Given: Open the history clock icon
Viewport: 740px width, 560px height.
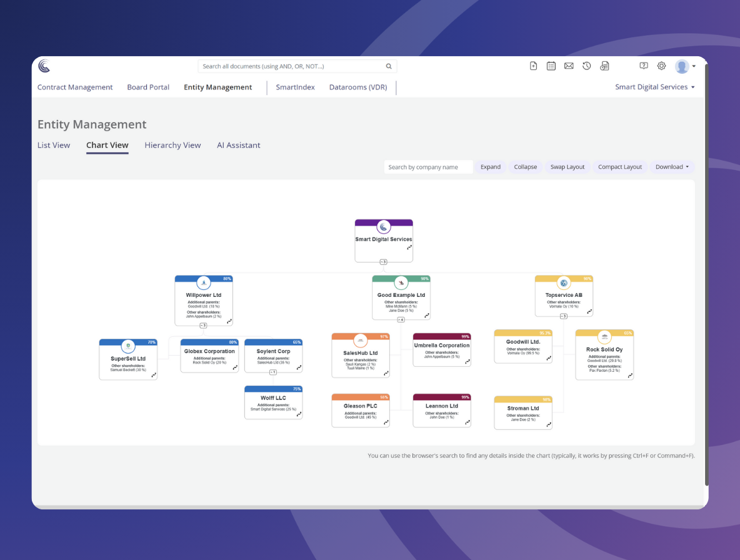Looking at the screenshot, I should click(x=586, y=66).
